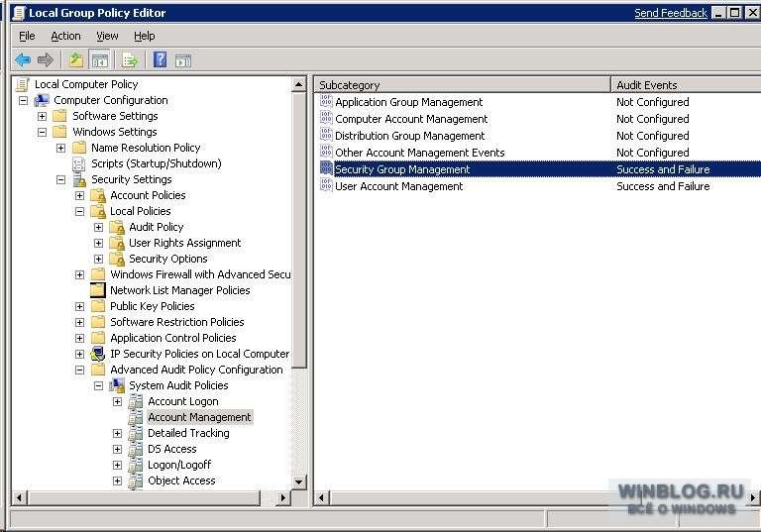Click the Account Management category icon
Image resolution: width=761 pixels, height=532 pixels.
[x=136, y=417]
